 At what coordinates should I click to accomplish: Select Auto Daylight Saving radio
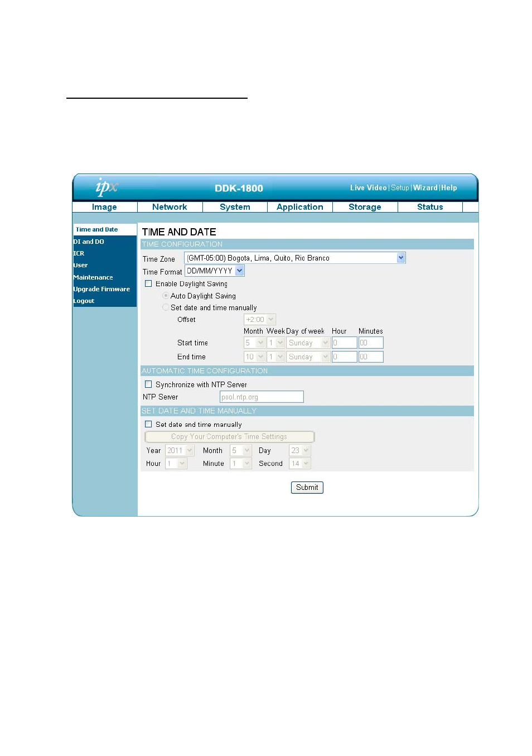(x=166, y=296)
